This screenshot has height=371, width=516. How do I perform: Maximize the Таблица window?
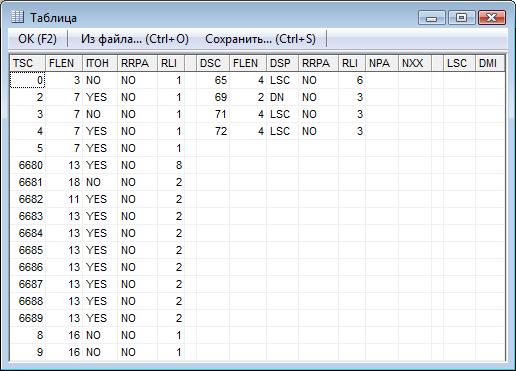462,17
